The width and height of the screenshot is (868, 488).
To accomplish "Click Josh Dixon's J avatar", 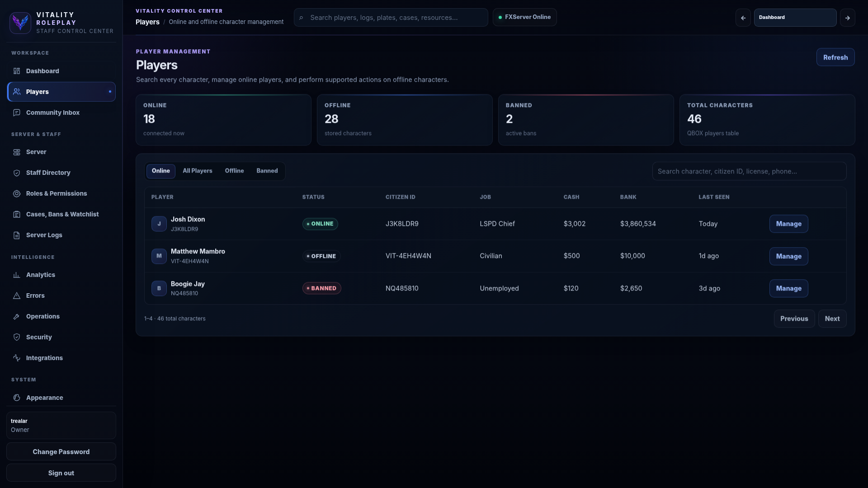I will pyautogui.click(x=159, y=224).
